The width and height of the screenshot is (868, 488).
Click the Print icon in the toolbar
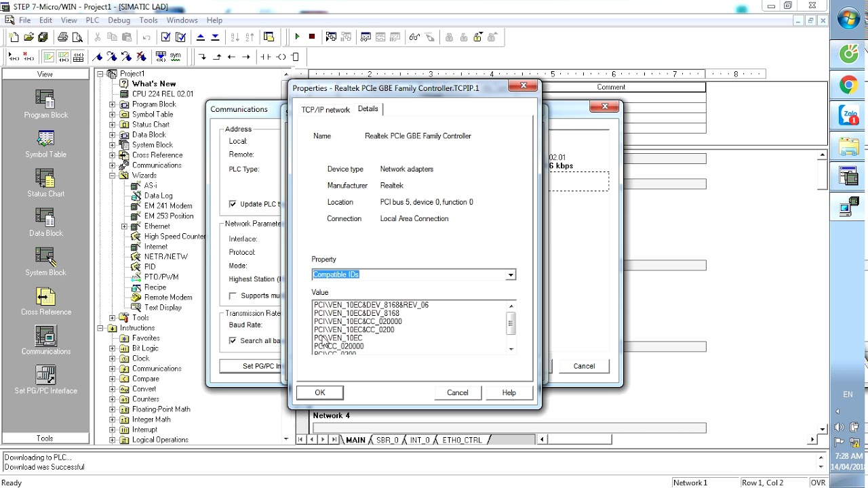(x=62, y=37)
